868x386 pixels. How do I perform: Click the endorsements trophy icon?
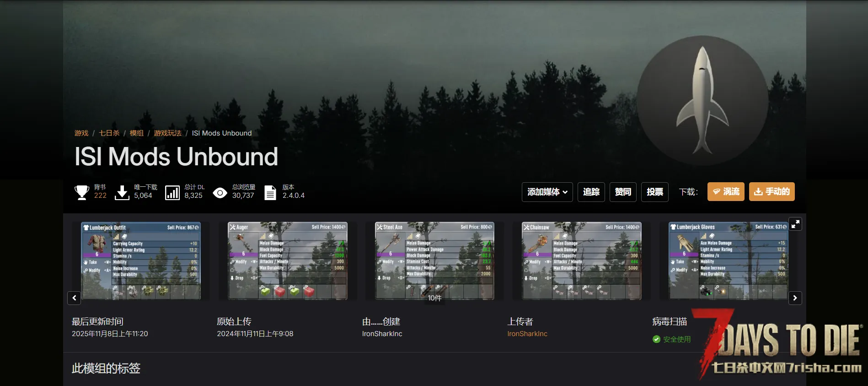82,192
